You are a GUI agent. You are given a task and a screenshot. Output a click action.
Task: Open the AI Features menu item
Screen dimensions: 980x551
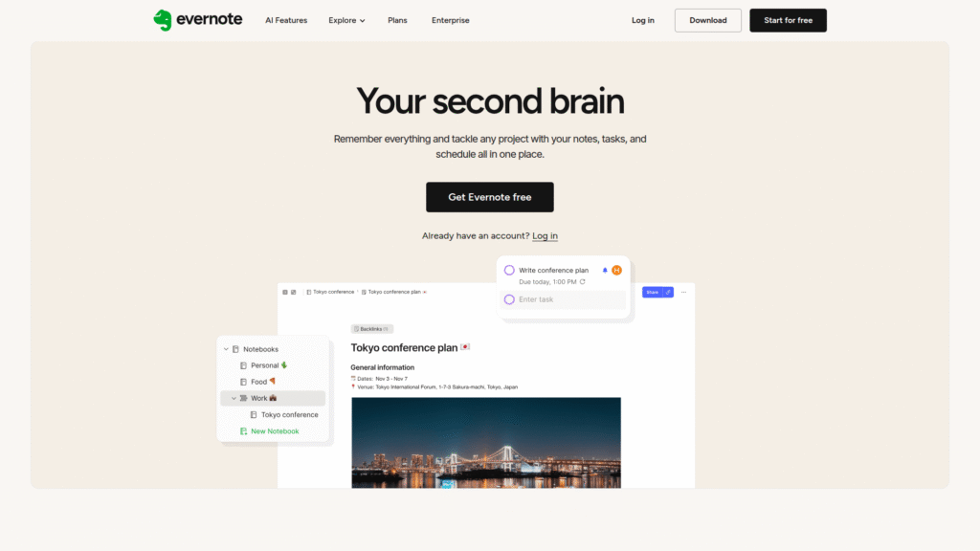pyautogui.click(x=286, y=20)
